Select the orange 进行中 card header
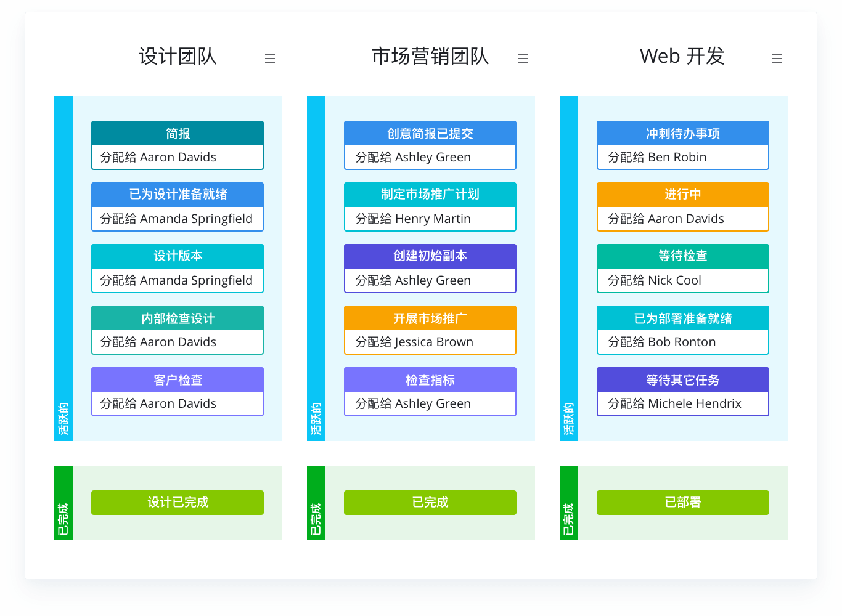 [683, 195]
